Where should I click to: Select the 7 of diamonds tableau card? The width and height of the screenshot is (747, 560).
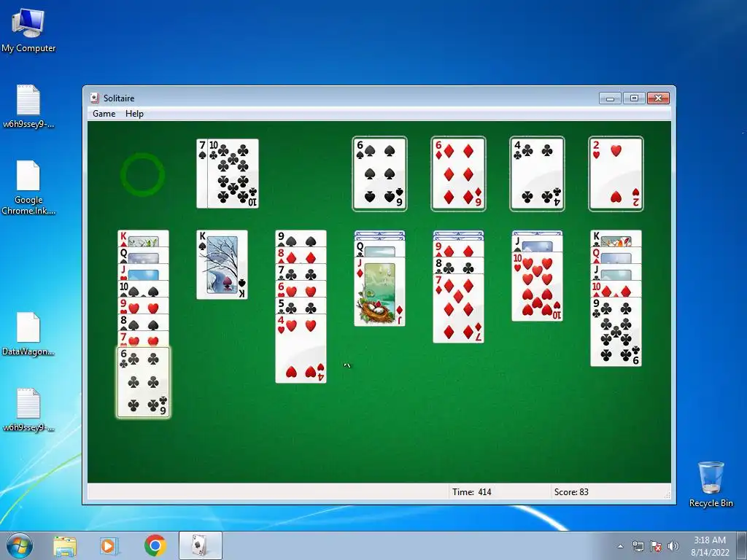(x=458, y=308)
